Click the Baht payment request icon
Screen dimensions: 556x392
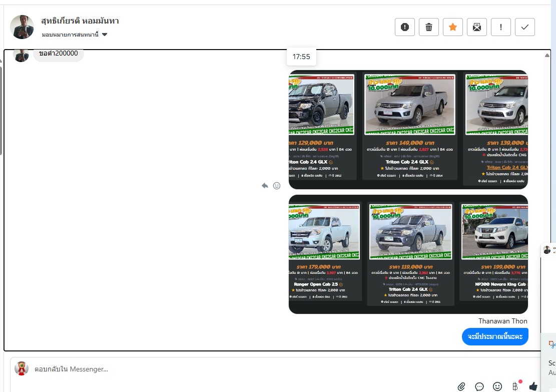[515, 386]
